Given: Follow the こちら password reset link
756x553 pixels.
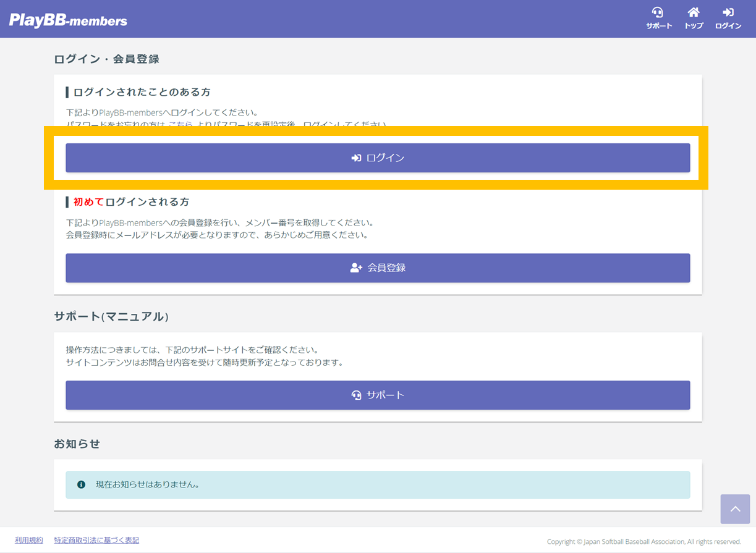Looking at the screenshot, I should (x=180, y=125).
